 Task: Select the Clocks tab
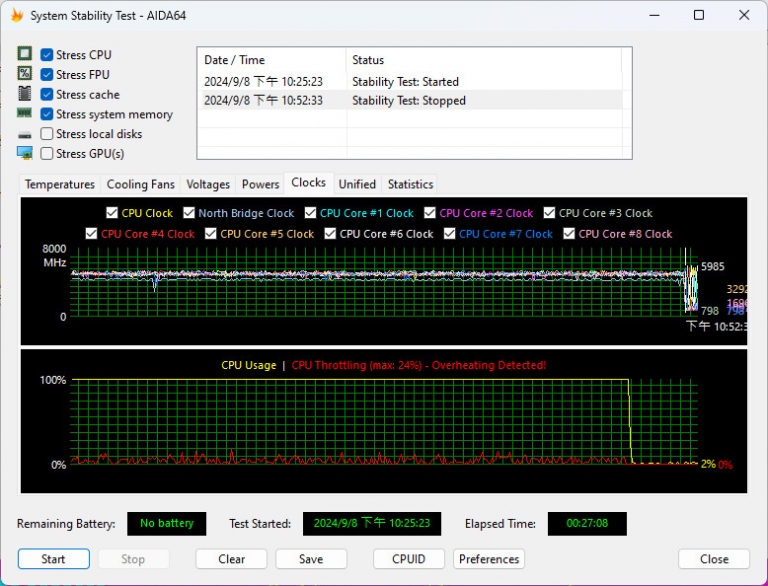(309, 183)
